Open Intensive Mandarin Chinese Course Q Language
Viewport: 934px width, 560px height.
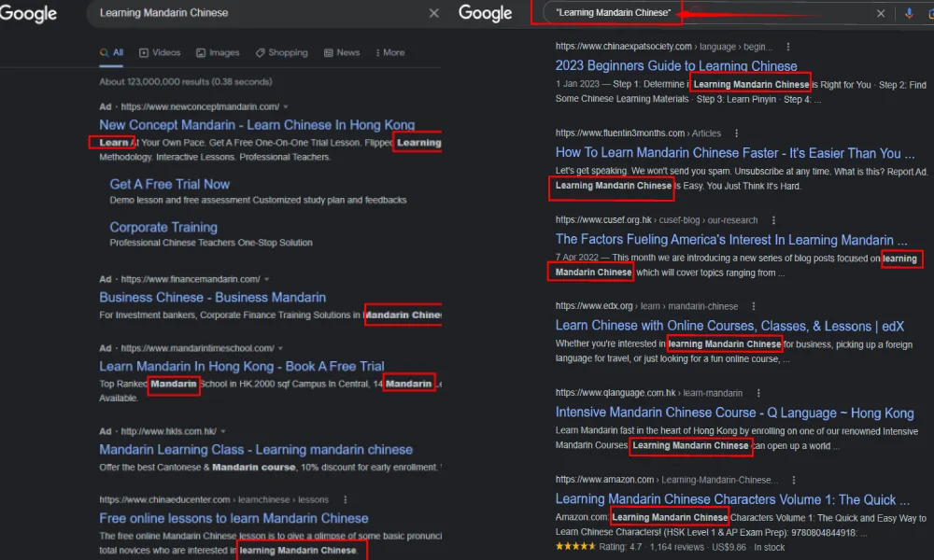click(734, 413)
